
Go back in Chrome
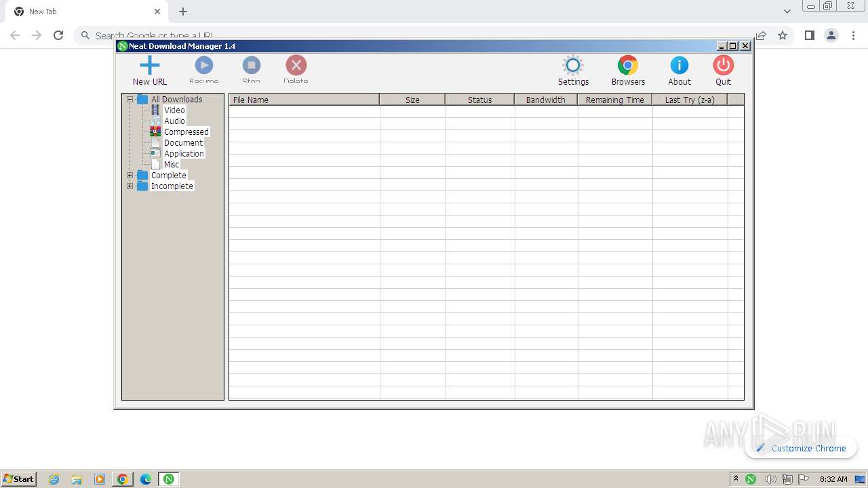[15, 35]
